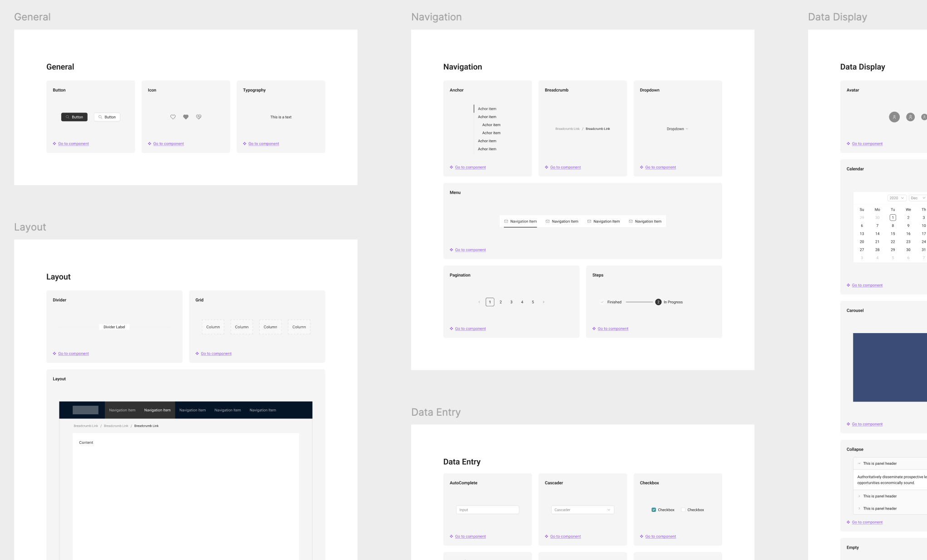
Task: Open Go to component link under Grid
Action: [216, 354]
